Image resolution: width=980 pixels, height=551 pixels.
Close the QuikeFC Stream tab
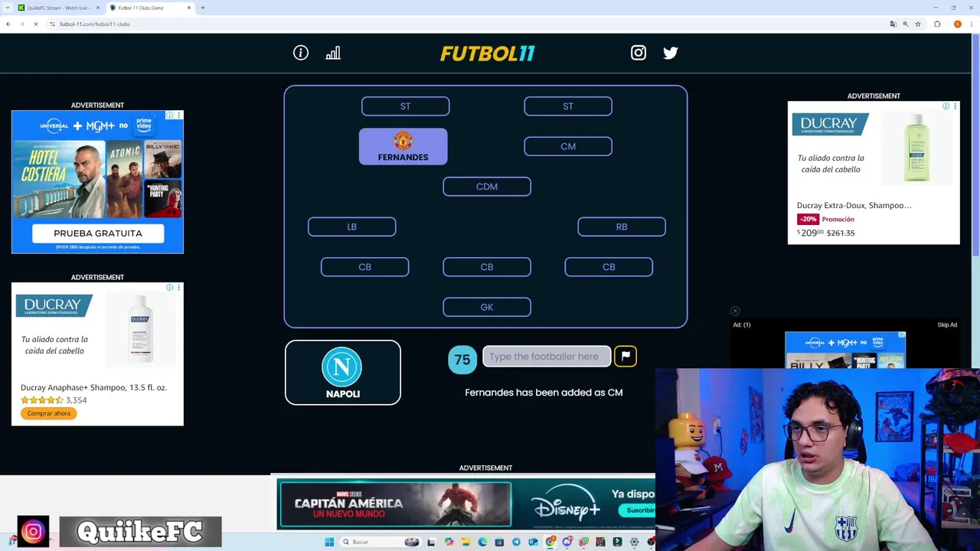(x=98, y=8)
